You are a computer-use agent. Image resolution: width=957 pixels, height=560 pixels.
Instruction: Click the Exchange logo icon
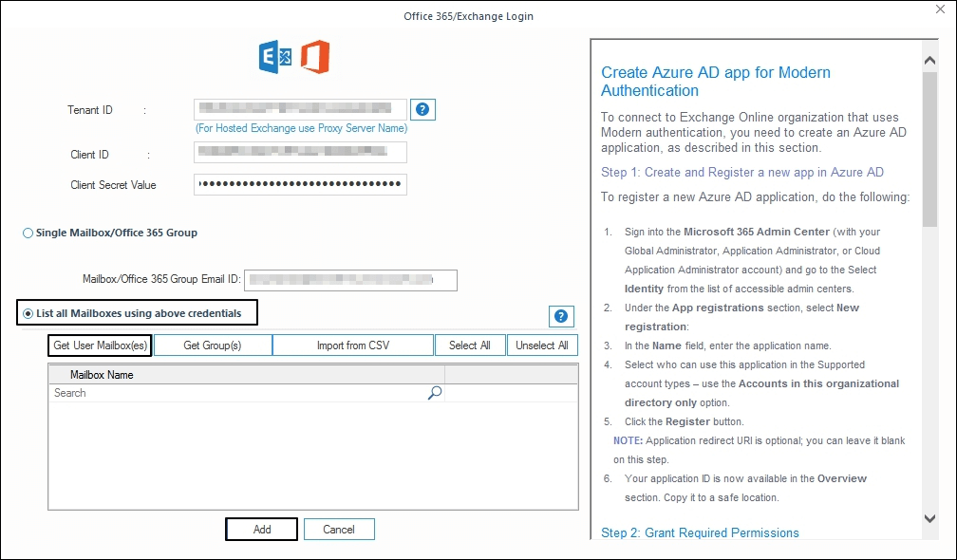point(275,57)
